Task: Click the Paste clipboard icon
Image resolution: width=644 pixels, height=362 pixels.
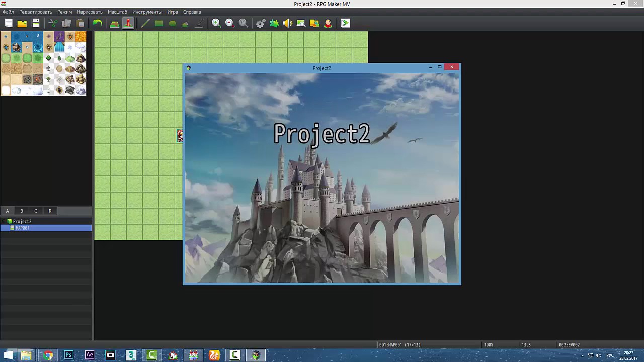Action: click(80, 23)
